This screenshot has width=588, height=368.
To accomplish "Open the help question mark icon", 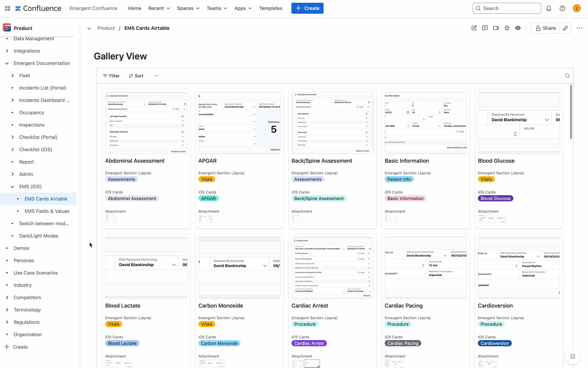I will (562, 9).
